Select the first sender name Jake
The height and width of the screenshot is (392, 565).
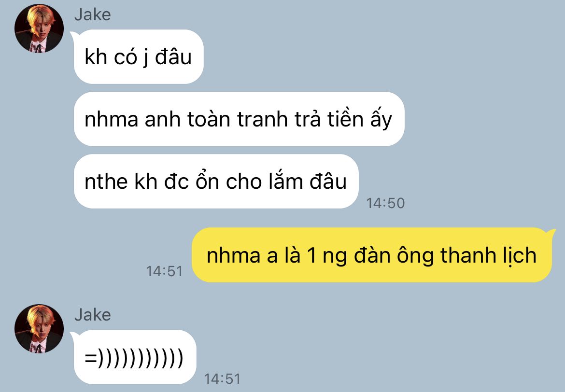93,15
